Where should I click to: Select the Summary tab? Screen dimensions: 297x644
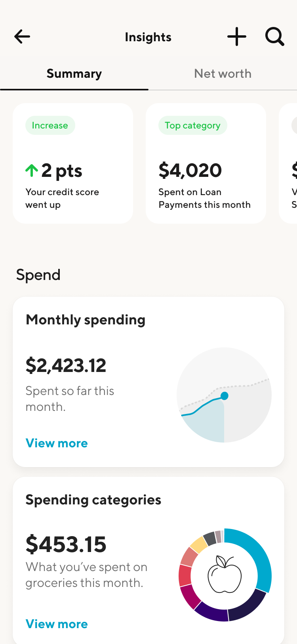point(74,74)
